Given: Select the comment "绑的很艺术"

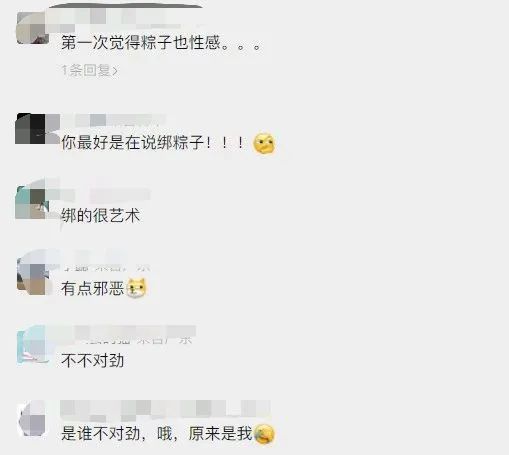Looking at the screenshot, I should click(x=100, y=215).
